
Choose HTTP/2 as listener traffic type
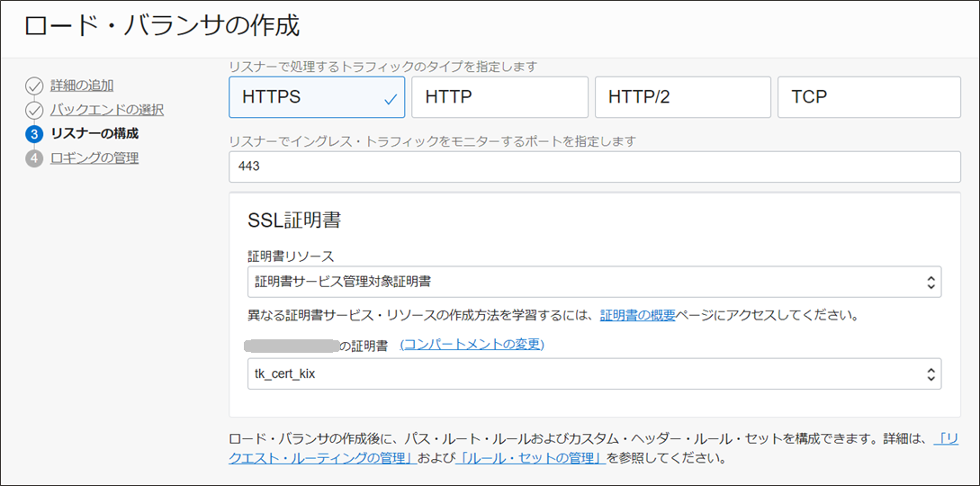coord(682,97)
